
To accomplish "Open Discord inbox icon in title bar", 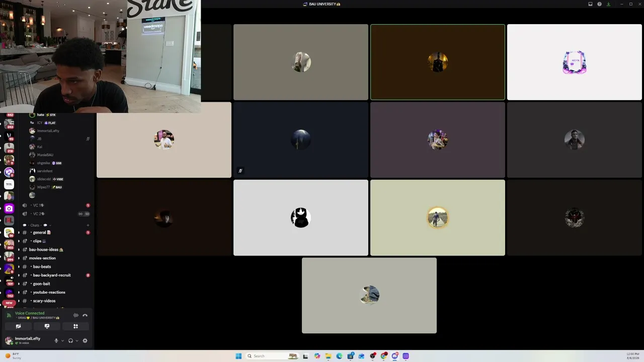I will point(590,4).
